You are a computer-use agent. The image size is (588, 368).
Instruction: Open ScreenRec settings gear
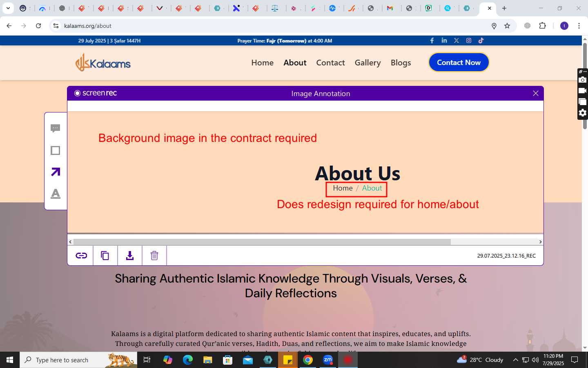pos(583,113)
